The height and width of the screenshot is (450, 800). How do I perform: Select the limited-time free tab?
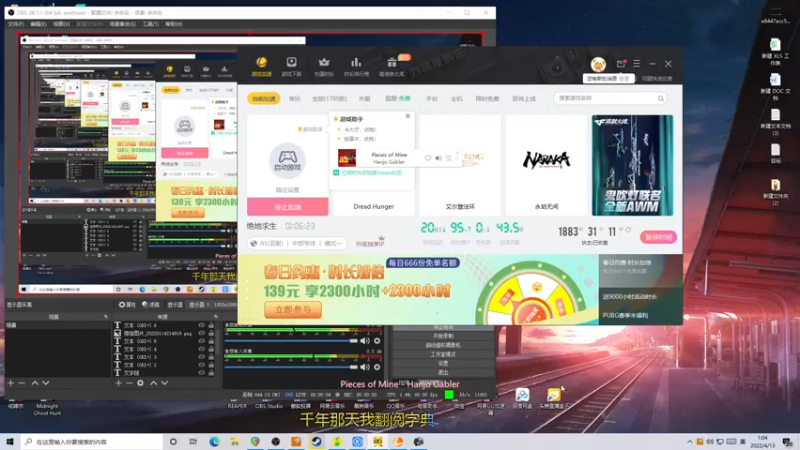point(487,98)
